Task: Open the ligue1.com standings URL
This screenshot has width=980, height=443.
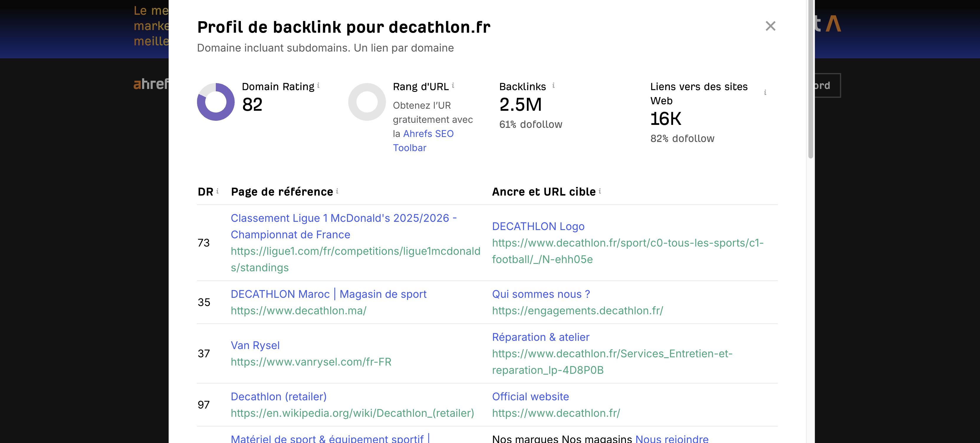Action: point(355,259)
